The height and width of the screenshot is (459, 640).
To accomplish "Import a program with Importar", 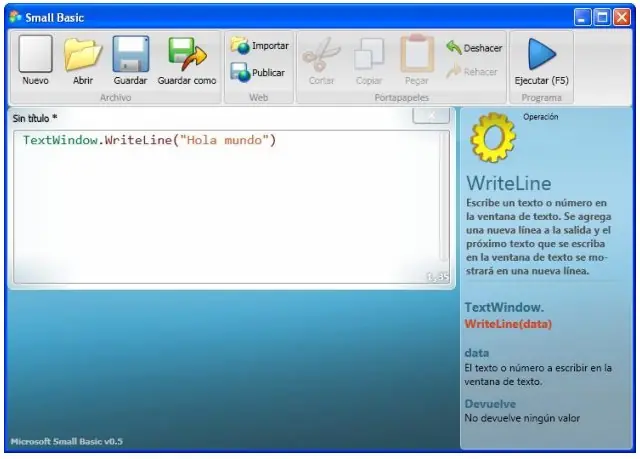I will click(x=260, y=46).
